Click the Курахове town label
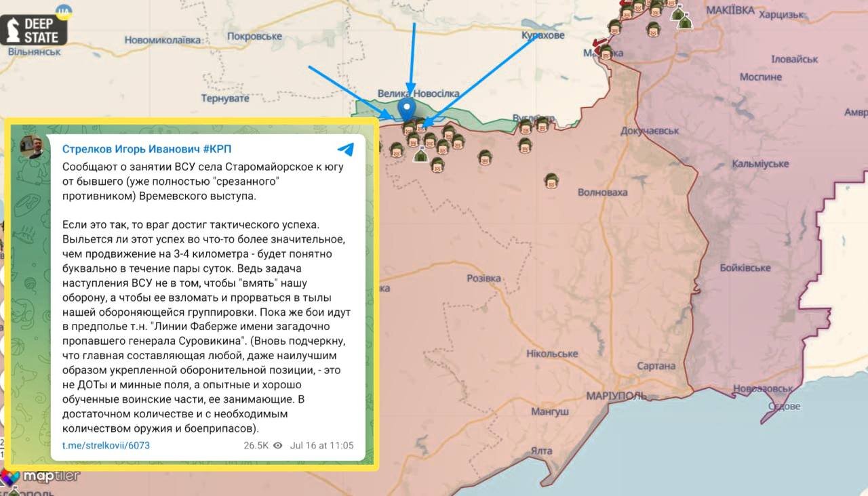 pyautogui.click(x=542, y=35)
